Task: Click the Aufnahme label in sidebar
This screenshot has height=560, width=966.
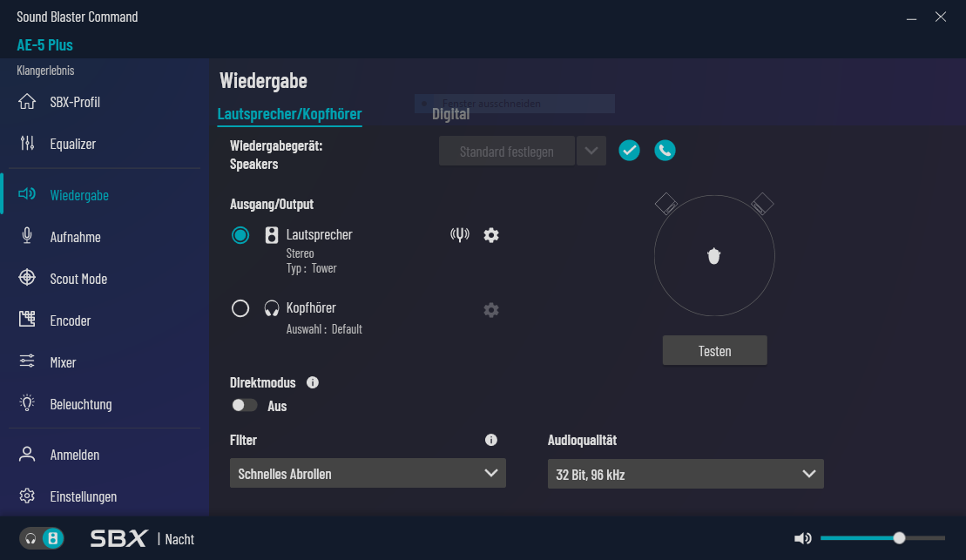Action: (75, 237)
